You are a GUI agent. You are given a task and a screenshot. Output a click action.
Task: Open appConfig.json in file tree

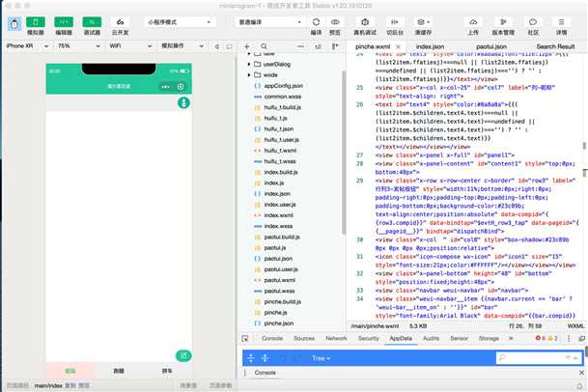tap(283, 86)
